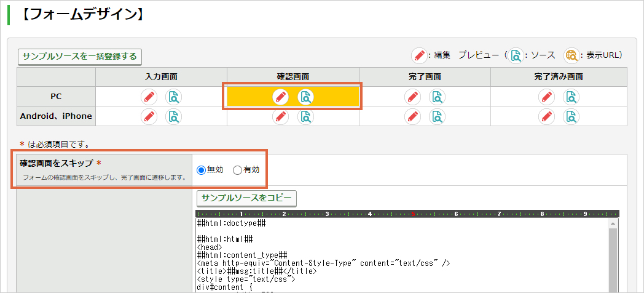This screenshot has width=644, height=293.
Task: Preview source of Android、iPhone 確認画面
Action: point(305,116)
